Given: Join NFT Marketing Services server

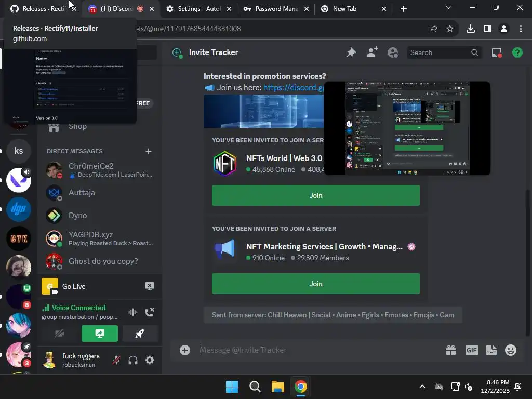Looking at the screenshot, I should tap(316, 284).
